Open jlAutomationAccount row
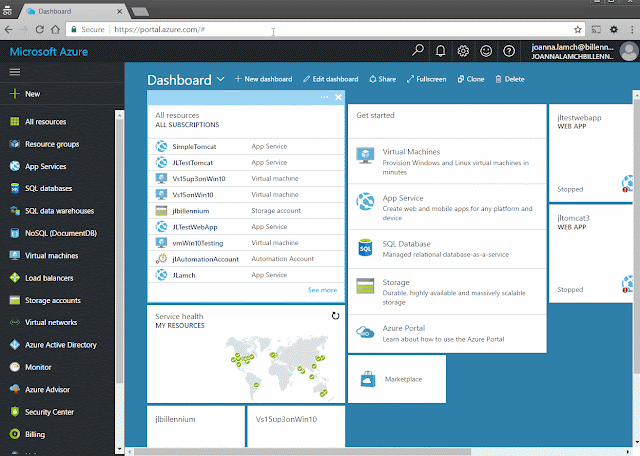 [x=246, y=259]
